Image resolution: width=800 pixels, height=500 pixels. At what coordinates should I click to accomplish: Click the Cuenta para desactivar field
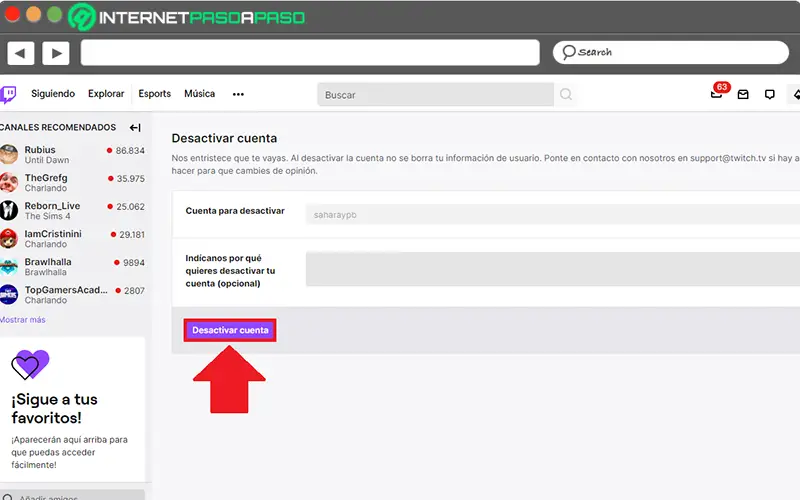[x=553, y=215]
